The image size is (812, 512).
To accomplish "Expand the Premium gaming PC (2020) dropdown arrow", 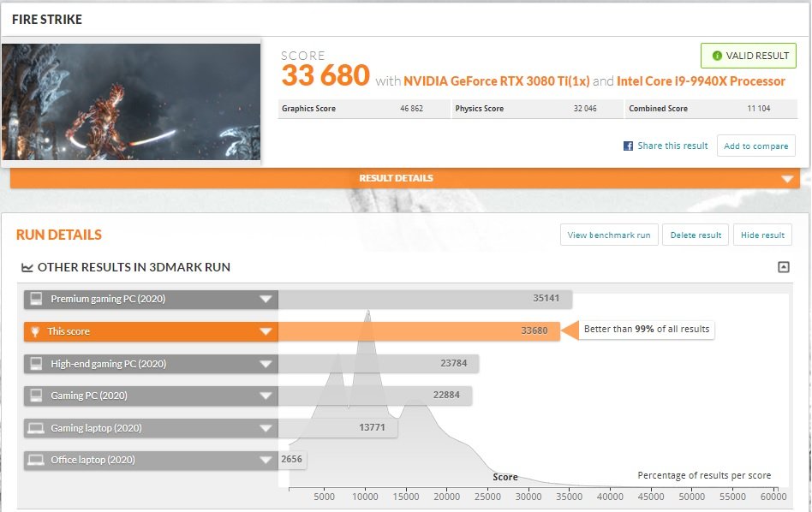I will click(266, 299).
